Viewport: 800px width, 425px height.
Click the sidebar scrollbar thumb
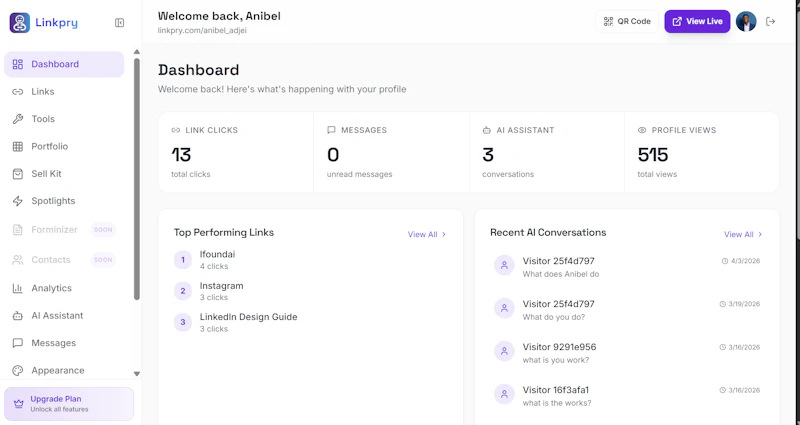137,179
